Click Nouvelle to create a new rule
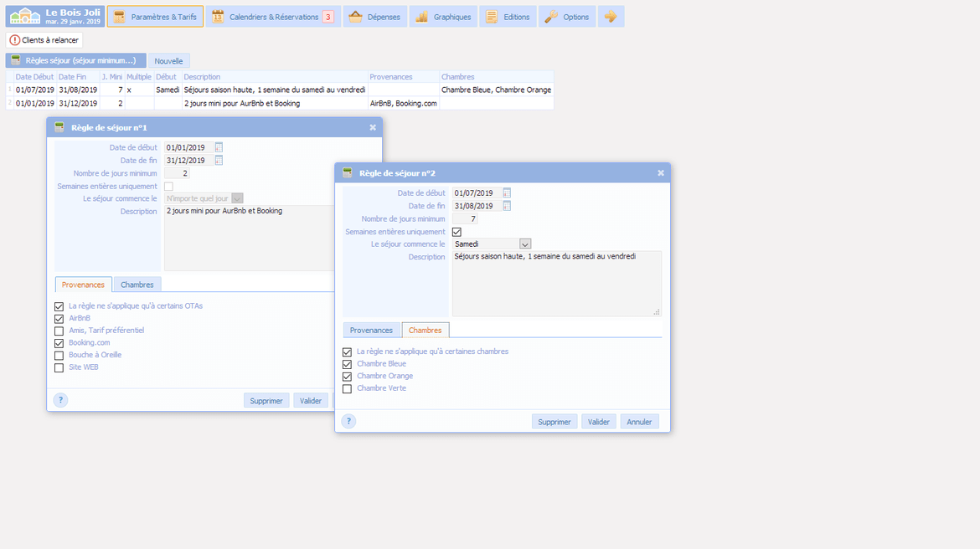 (x=168, y=61)
